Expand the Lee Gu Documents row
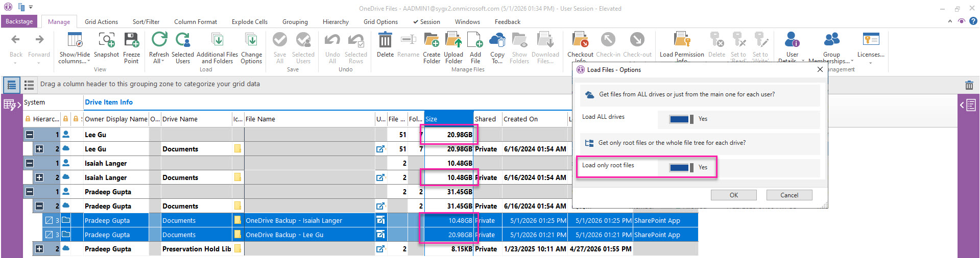 (x=39, y=149)
